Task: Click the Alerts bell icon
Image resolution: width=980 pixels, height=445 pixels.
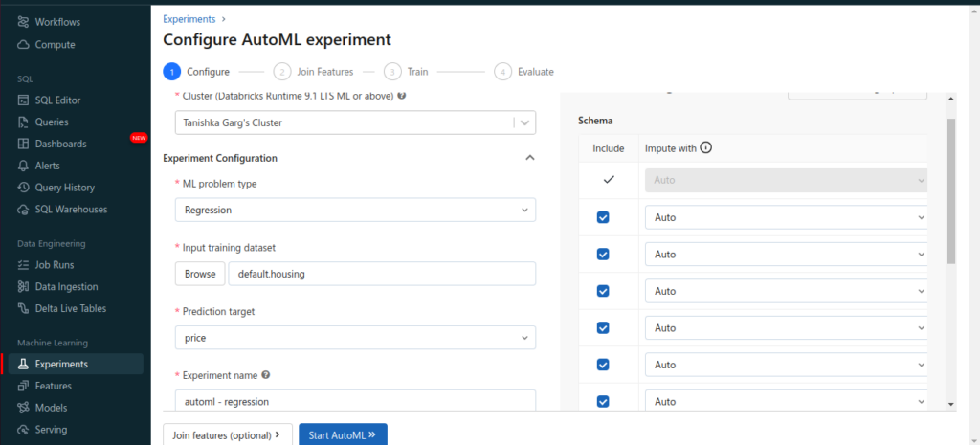Action: coord(23,166)
